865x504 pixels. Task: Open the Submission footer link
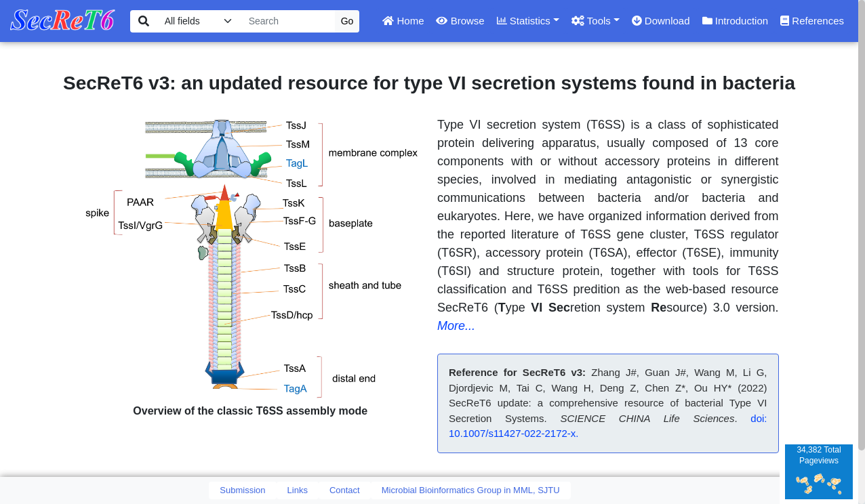click(x=242, y=490)
